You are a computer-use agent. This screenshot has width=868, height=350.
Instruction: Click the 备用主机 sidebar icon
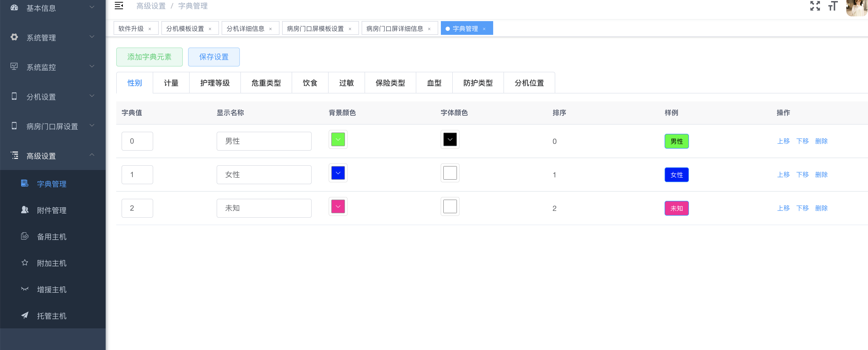25,236
